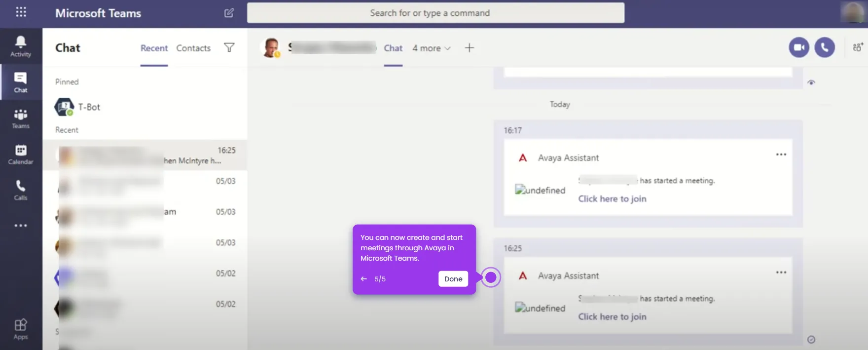Open the Activity bell in sidebar
868x350 pixels.
(x=21, y=46)
